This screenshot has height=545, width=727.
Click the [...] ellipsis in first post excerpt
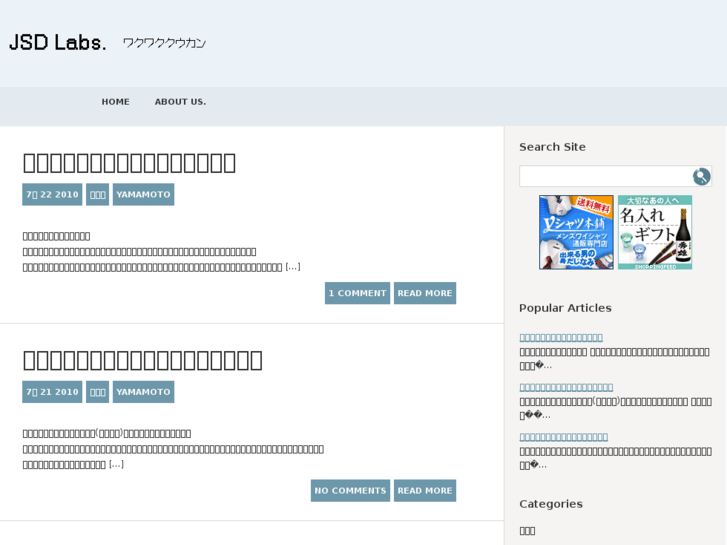click(x=293, y=267)
